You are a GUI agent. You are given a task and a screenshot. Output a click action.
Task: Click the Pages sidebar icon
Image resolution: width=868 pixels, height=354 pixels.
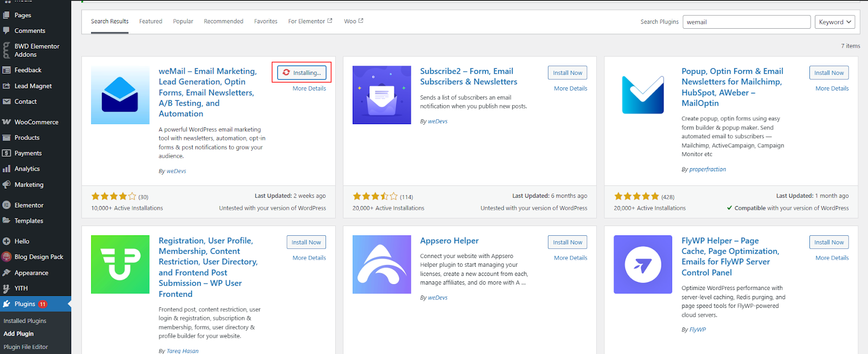click(x=7, y=15)
